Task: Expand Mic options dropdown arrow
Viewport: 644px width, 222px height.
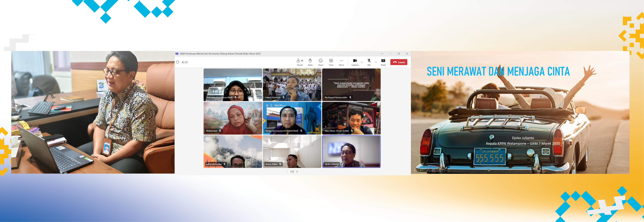Action: click(376, 62)
